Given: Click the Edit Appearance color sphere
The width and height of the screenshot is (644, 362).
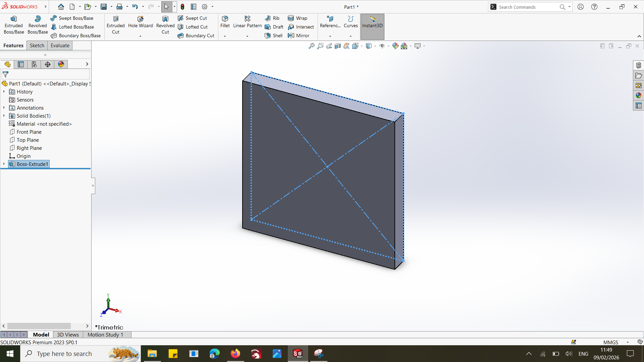Looking at the screenshot, I should 395,46.
